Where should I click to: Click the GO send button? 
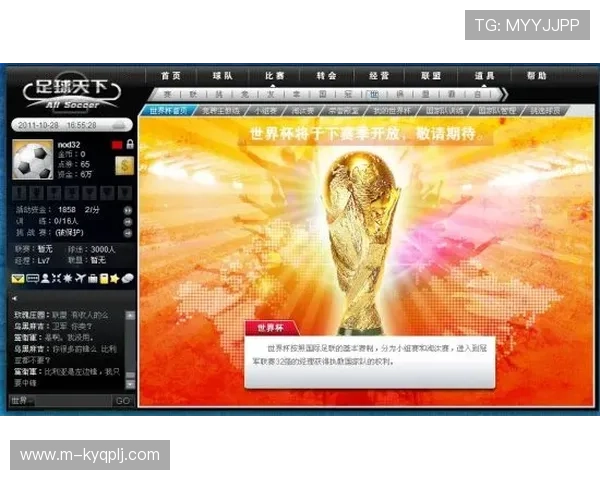pyautogui.click(x=123, y=401)
